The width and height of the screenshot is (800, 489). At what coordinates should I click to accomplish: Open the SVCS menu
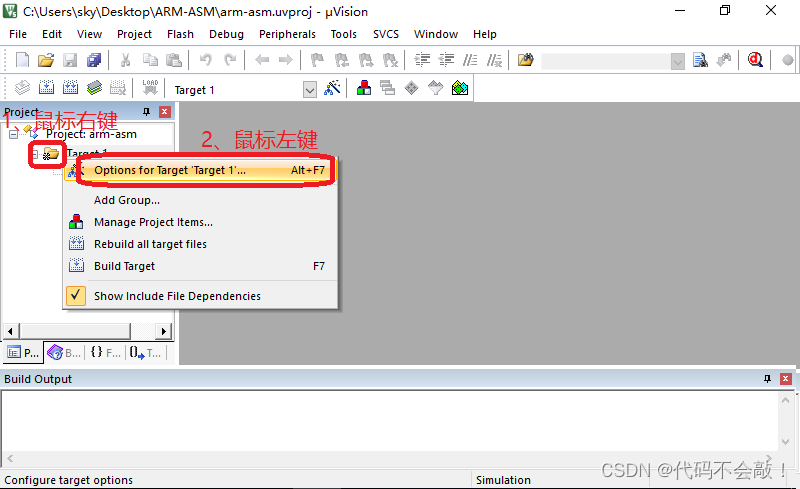[x=386, y=34]
